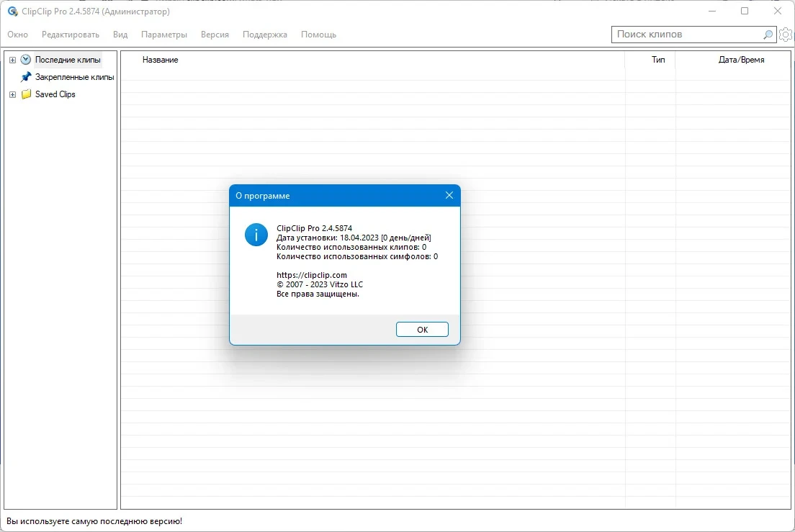Sort by the Дата/Время column header

coord(741,60)
